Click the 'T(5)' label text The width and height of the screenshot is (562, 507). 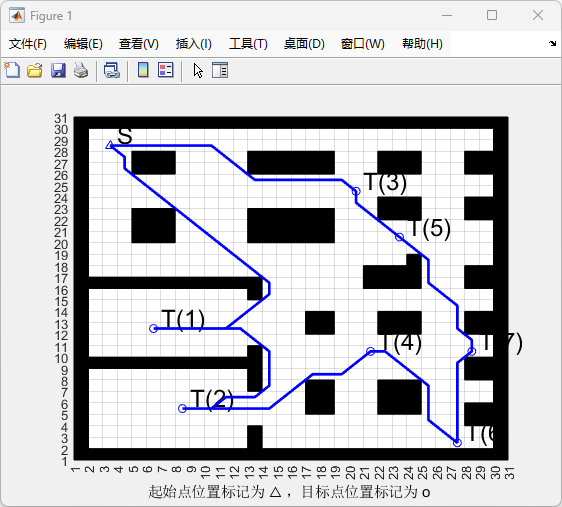(429, 228)
